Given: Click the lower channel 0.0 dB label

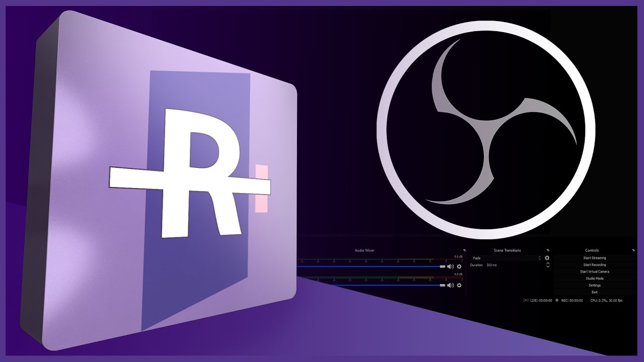Looking at the screenshot, I should (458, 275).
